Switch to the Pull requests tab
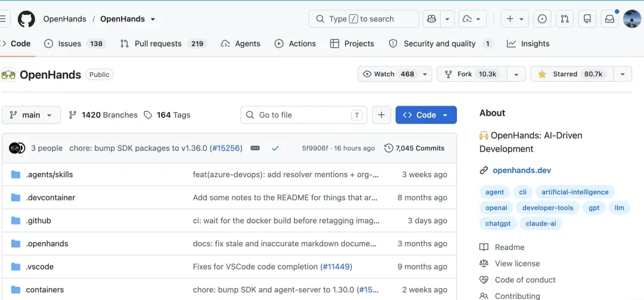The image size is (644, 300). pos(163,44)
